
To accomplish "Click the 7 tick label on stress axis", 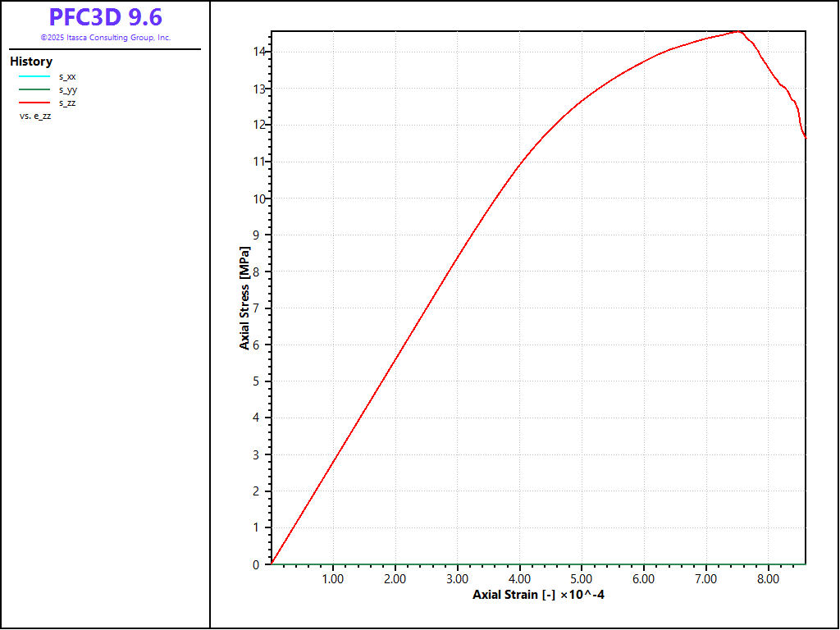I will tap(259, 308).
